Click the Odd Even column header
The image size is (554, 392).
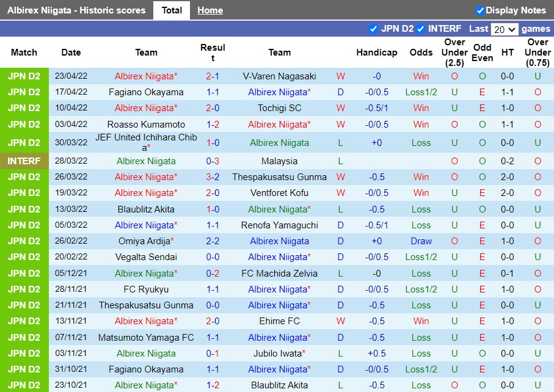pos(483,53)
